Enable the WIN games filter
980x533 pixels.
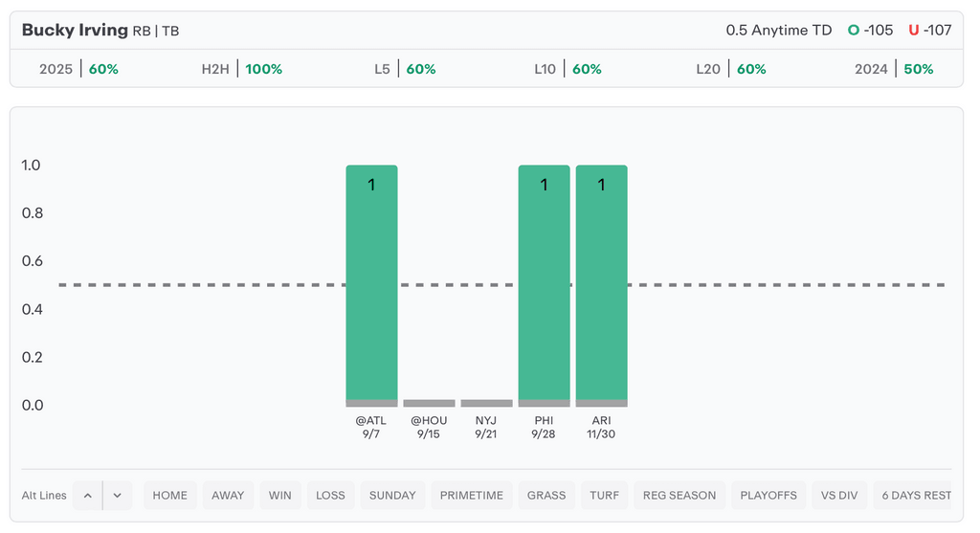click(280, 495)
